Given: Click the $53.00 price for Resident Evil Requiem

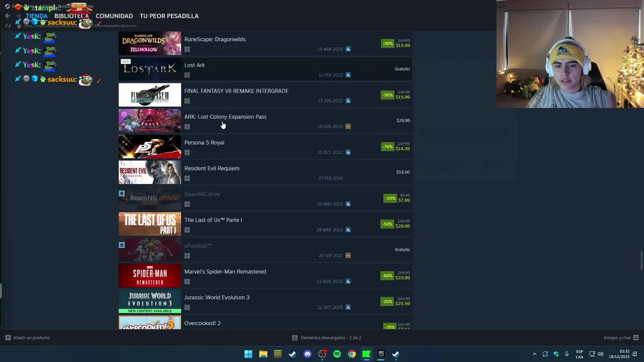Looking at the screenshot, I should [x=403, y=172].
